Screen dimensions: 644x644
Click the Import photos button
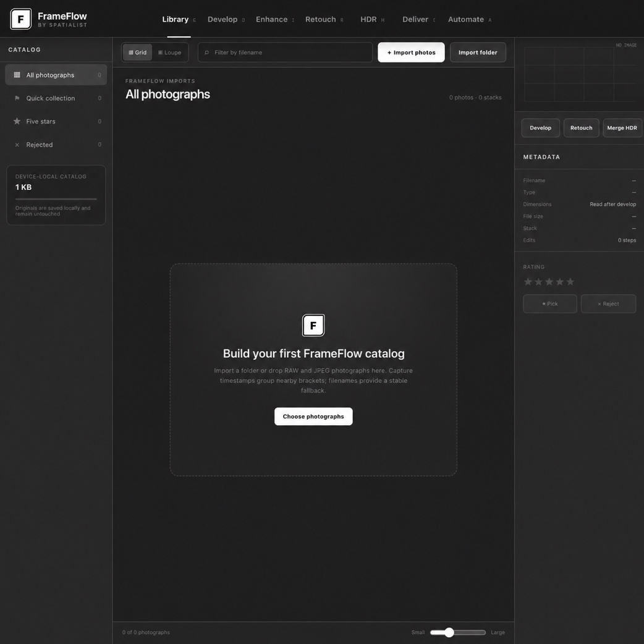coord(411,53)
